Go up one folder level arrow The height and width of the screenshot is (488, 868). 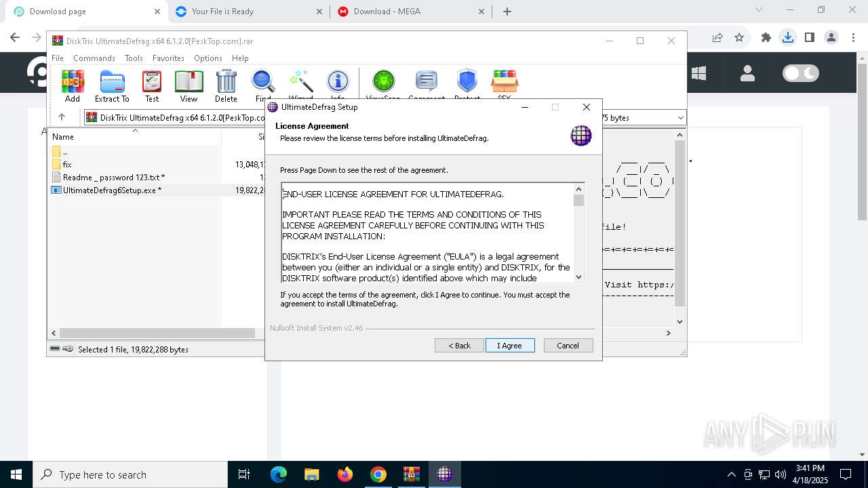[x=62, y=117]
